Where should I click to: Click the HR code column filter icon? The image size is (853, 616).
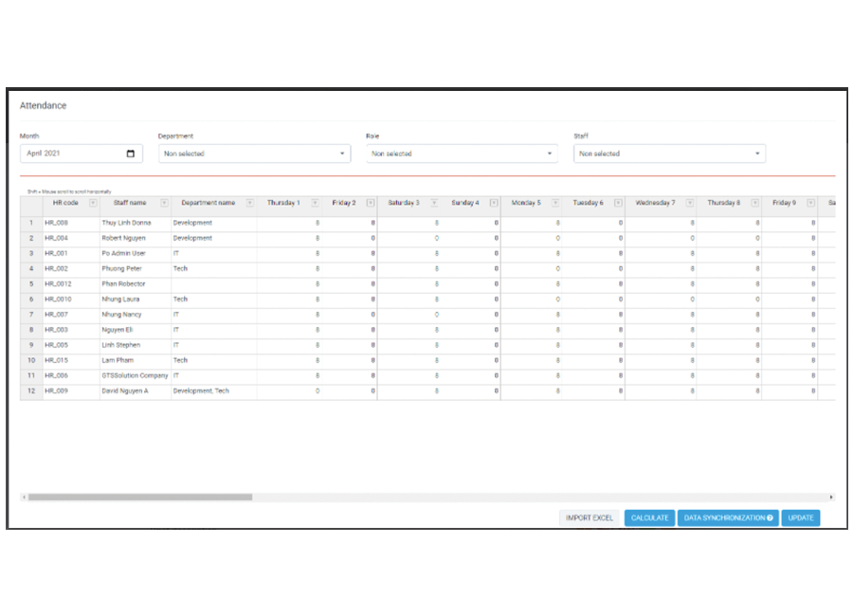(x=92, y=203)
